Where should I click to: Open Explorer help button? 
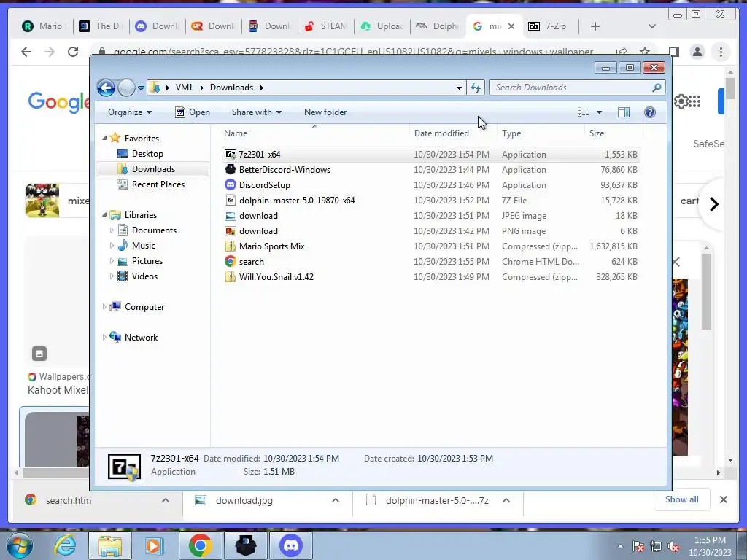pyautogui.click(x=650, y=112)
